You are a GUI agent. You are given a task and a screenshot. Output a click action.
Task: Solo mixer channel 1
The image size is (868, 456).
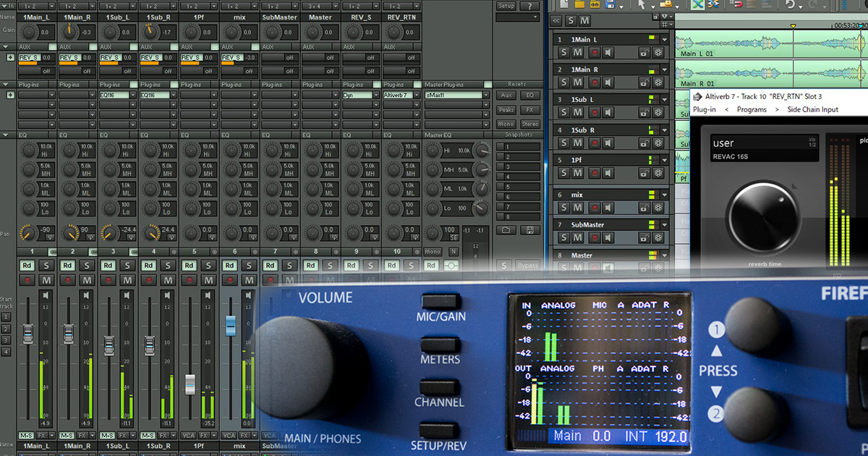tap(47, 266)
